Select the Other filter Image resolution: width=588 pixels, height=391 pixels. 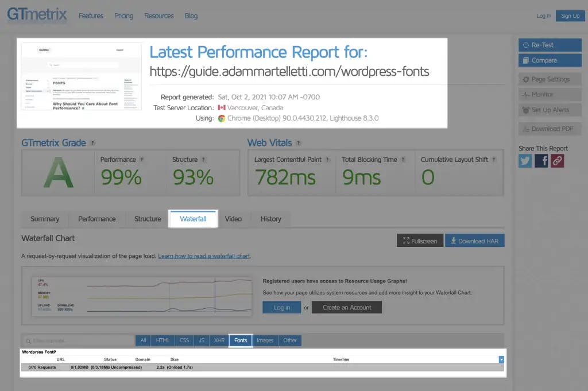coord(290,340)
